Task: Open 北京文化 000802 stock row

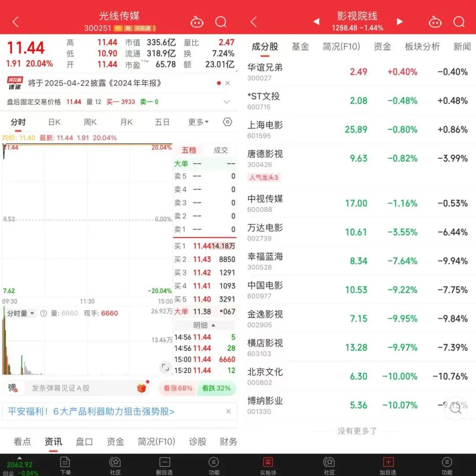Action: [x=357, y=376]
